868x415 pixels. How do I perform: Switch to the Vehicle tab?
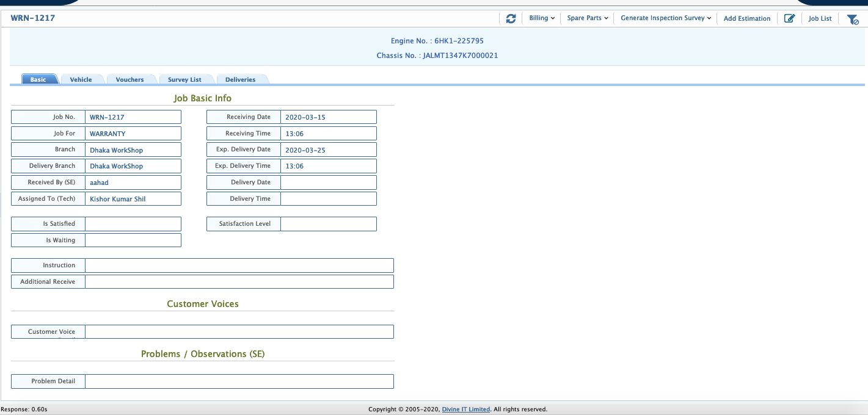point(81,79)
